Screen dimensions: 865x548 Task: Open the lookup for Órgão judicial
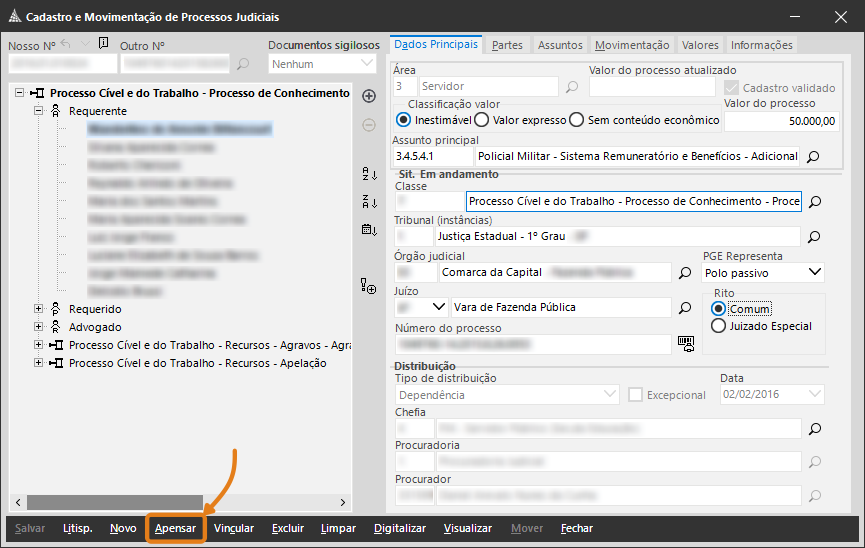pyautogui.click(x=686, y=272)
